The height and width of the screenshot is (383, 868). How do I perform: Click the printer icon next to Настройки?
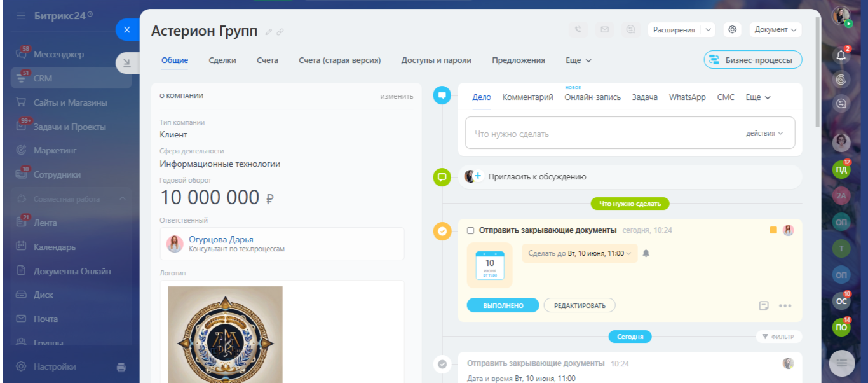121,367
